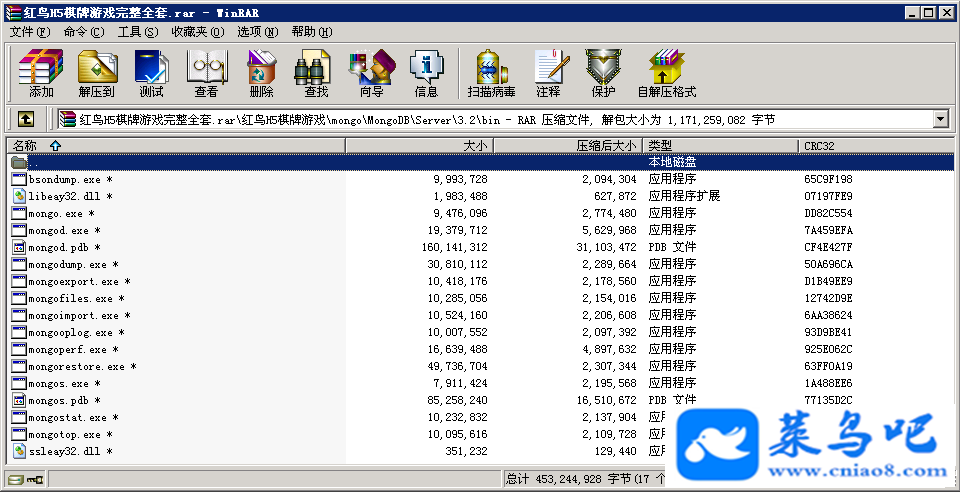
Task: Click the mongo.exe file icon
Action: [19, 214]
